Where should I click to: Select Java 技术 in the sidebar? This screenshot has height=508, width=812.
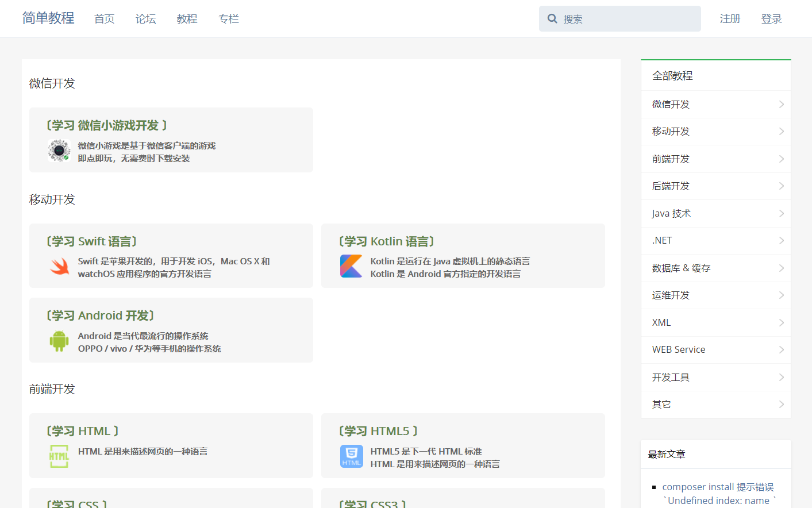pos(716,213)
